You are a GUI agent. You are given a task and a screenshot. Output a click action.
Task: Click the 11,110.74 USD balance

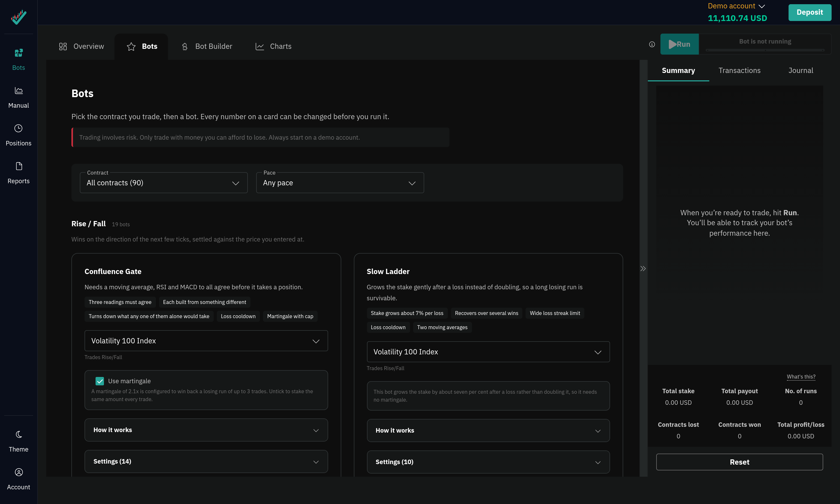737,18
